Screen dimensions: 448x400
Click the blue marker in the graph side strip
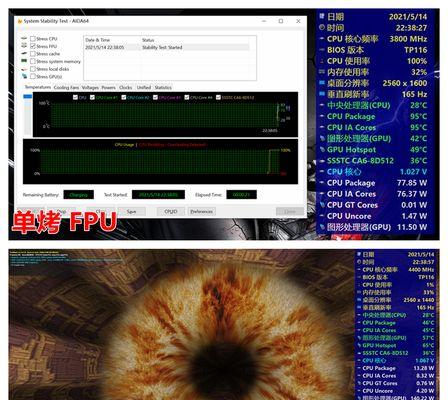[28, 96]
